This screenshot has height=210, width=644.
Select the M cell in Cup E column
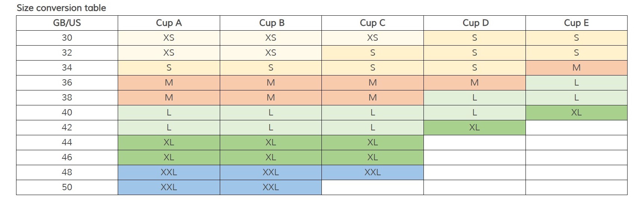point(576,68)
